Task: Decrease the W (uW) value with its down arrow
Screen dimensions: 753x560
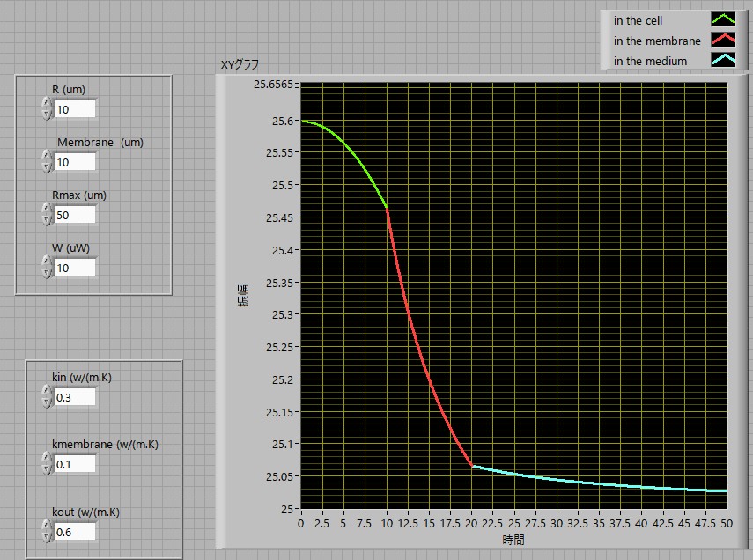Action: [47, 273]
